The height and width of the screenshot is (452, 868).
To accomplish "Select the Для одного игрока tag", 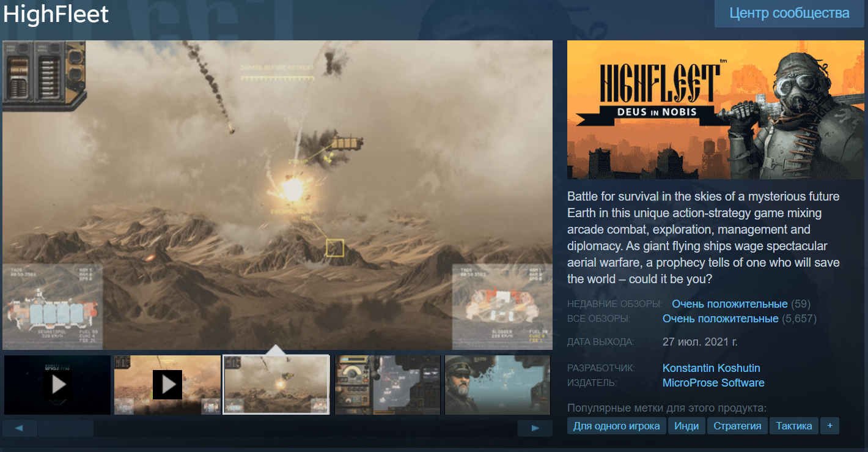I will click(616, 426).
